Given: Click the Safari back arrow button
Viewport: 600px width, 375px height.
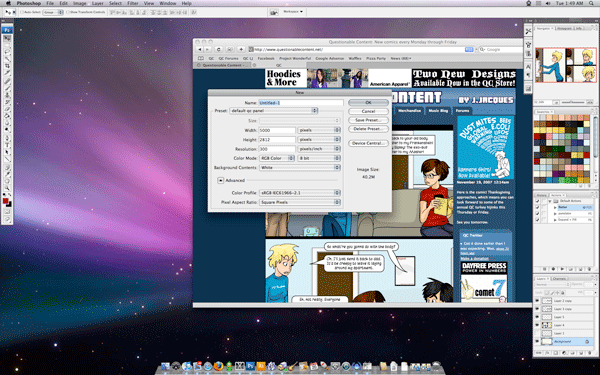Looking at the screenshot, I should 199,49.
